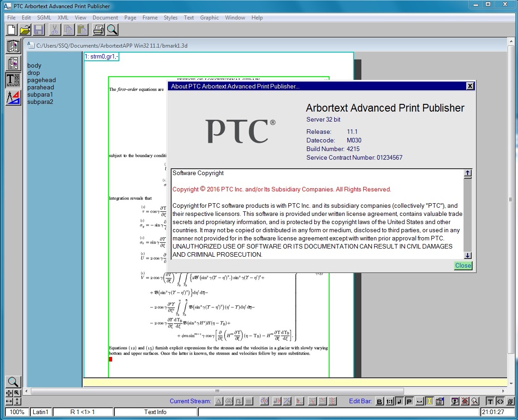Select the Text mode T icon
Screen dimensions: 518x420
13,80
